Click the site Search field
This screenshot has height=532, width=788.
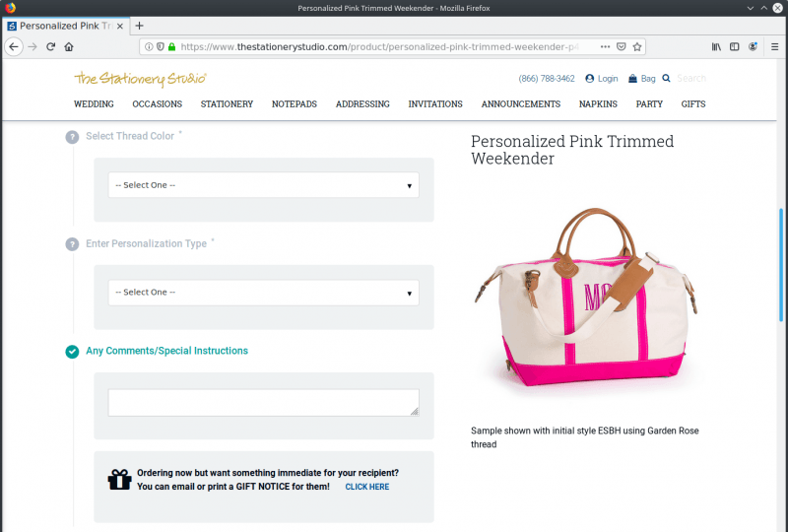tap(692, 79)
